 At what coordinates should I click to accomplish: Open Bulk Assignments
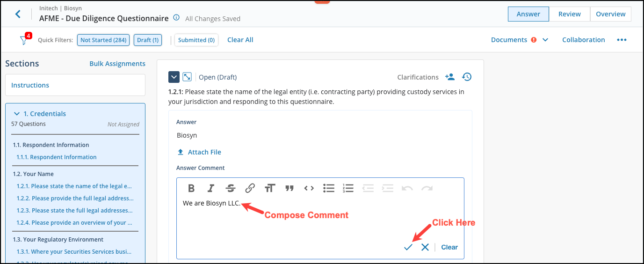117,64
